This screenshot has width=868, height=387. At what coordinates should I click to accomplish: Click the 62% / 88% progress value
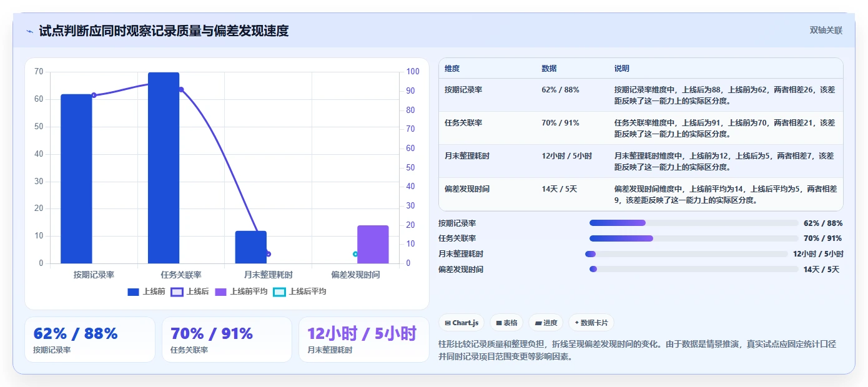click(x=823, y=223)
